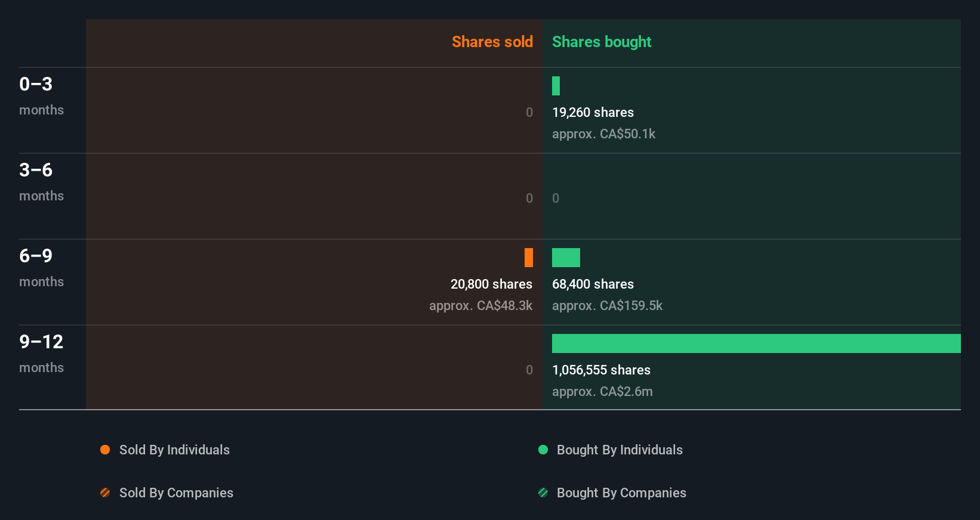Click the 0–3 months row label

tap(41, 96)
